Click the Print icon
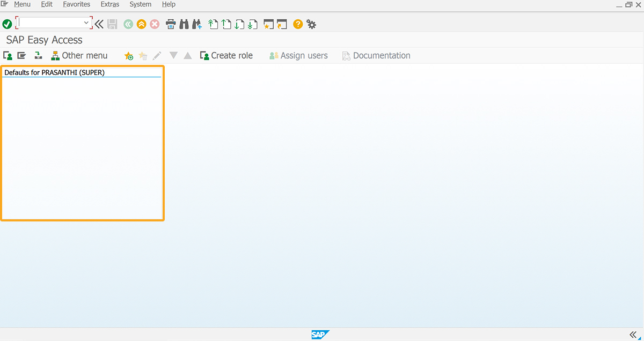The image size is (644, 341). (x=171, y=24)
